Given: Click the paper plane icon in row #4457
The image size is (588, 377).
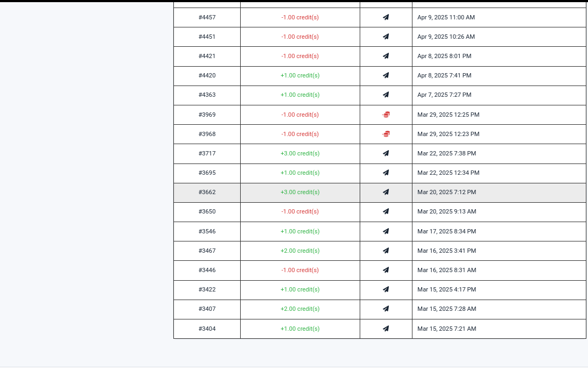Looking at the screenshot, I should pyautogui.click(x=386, y=17).
